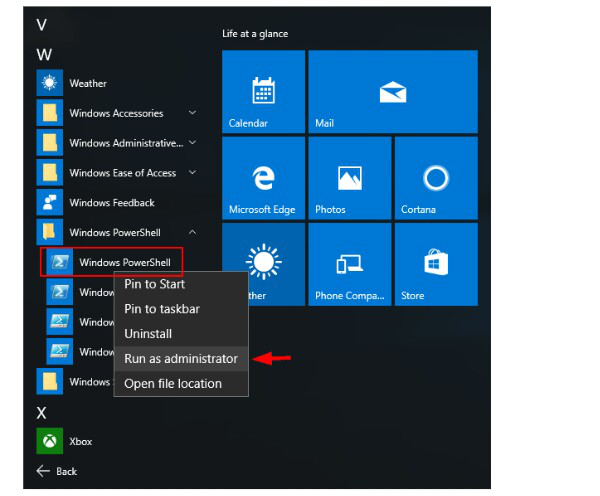Jump to letter V section header

[x=42, y=25]
